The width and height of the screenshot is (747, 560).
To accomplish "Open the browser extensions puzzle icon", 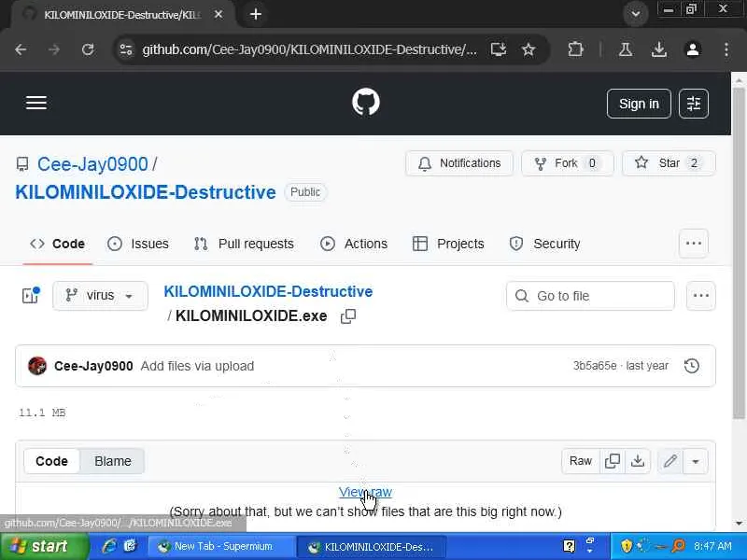I will 575,49.
